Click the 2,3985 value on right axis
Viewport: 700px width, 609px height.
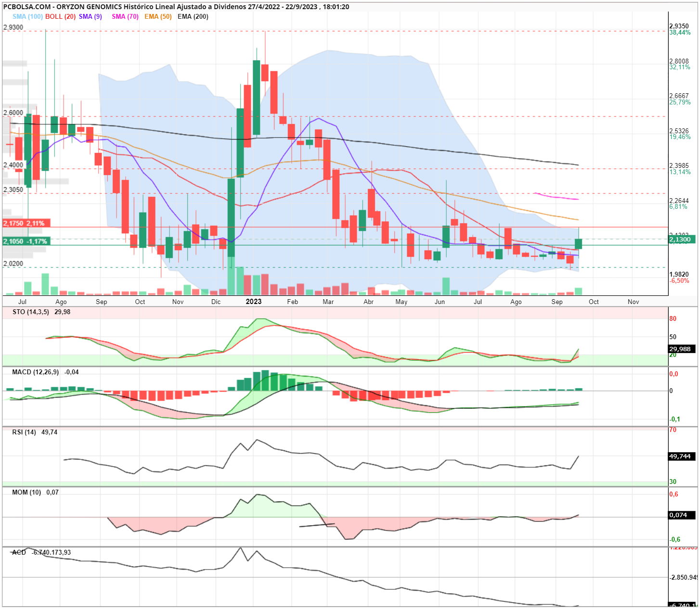(x=679, y=165)
